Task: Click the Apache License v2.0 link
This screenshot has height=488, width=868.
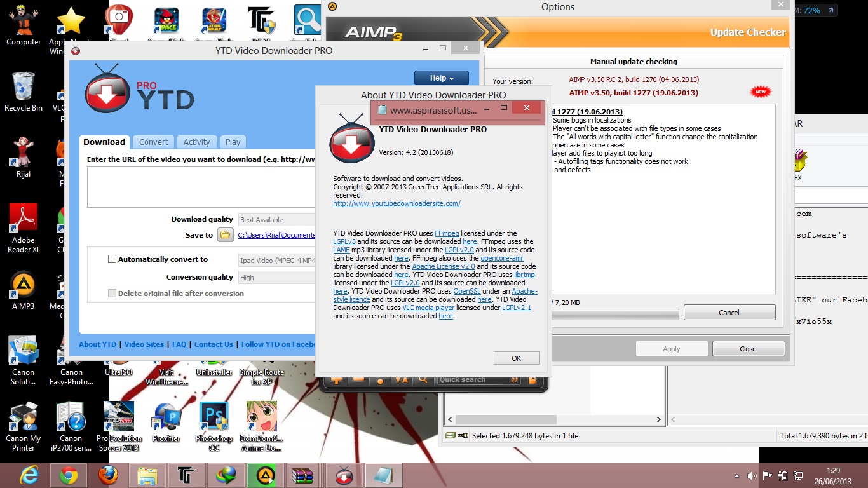Action: tap(444, 266)
